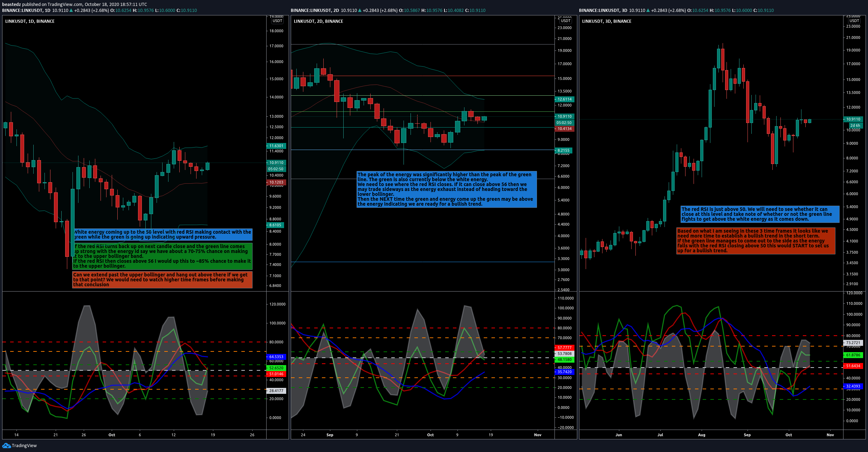Click the 'beastedz' author name in header
The width and height of the screenshot is (868, 452).
pos(12,5)
